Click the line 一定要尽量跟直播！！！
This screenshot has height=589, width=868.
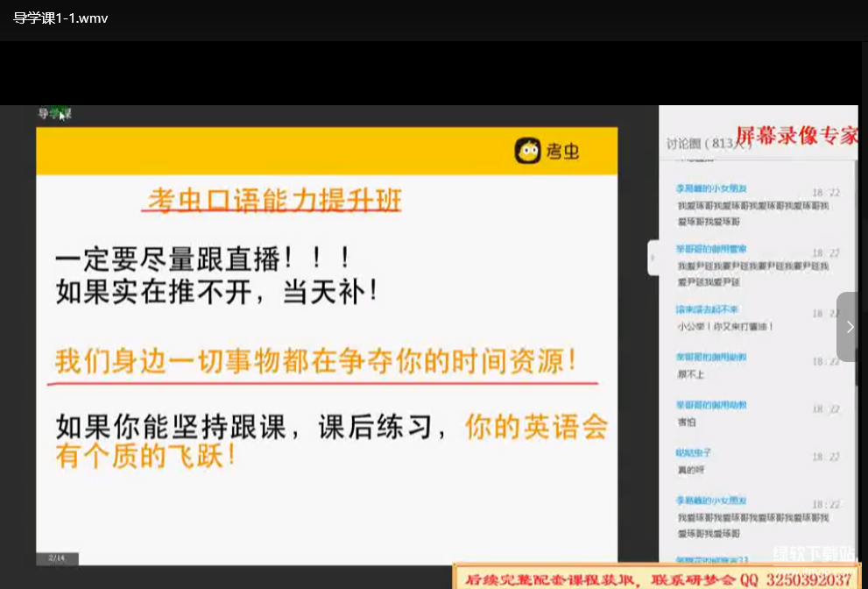pos(202,259)
